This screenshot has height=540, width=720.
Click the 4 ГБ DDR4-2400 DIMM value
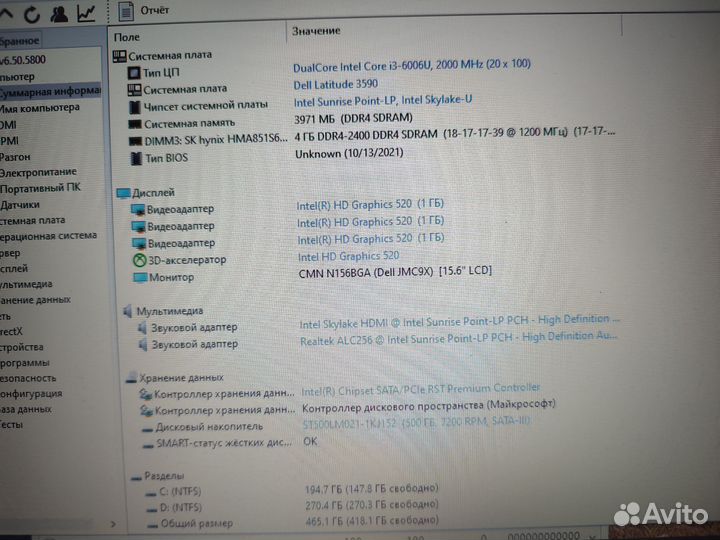[x=455, y=134]
